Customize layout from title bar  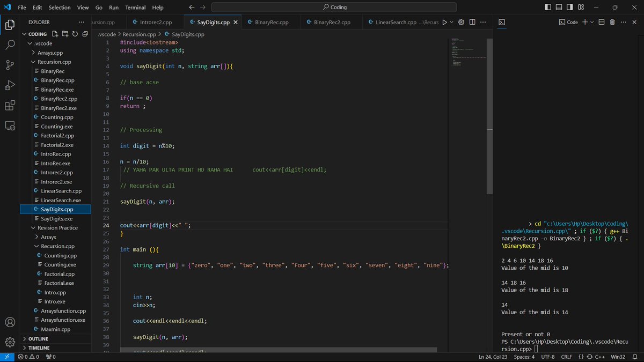581,8
